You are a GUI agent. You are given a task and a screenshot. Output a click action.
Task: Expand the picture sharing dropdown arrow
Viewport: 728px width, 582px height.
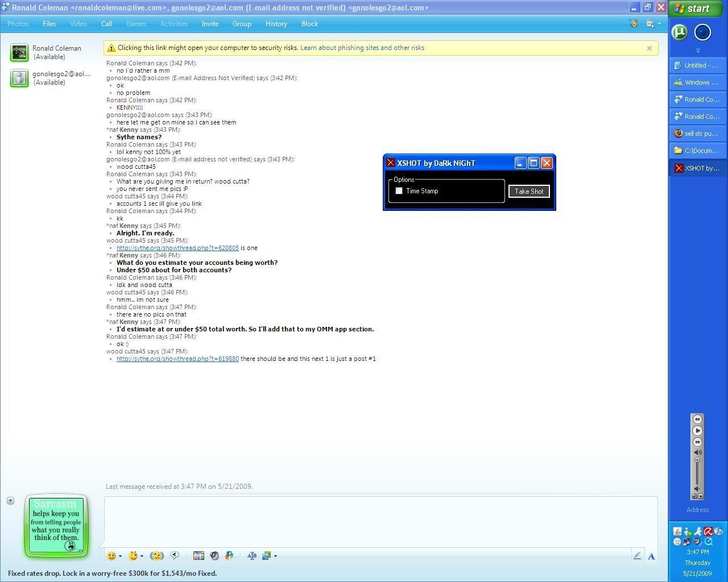275,556
